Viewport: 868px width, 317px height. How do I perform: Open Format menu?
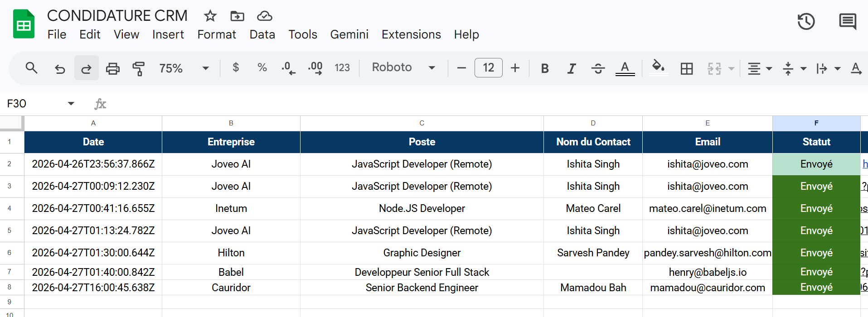coord(217,34)
